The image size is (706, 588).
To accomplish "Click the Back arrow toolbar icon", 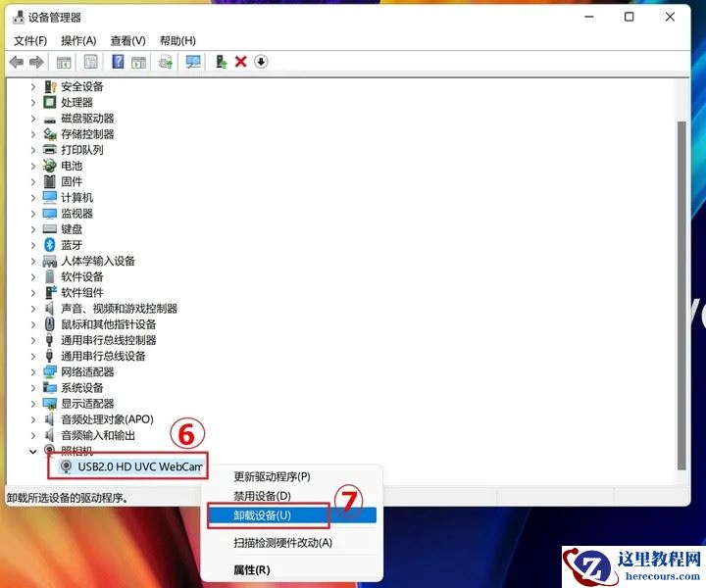I will (x=17, y=62).
